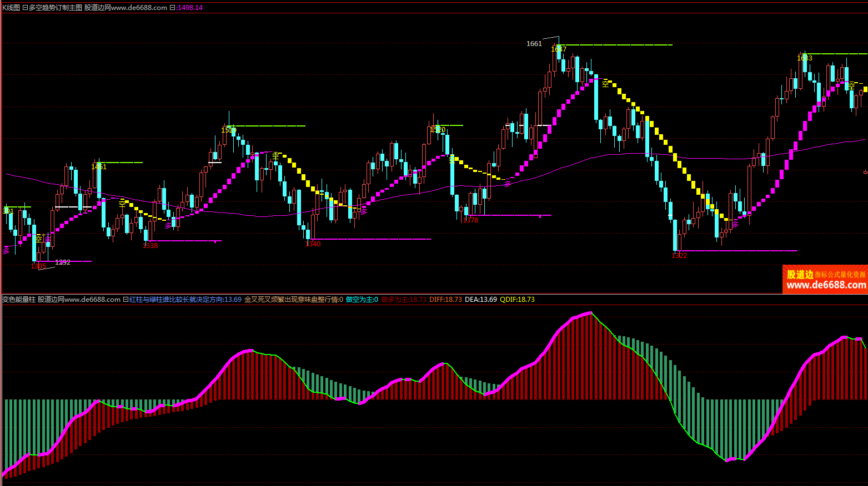Select the 变色能量柱 indicator name label
The image size is (868, 486).
18,300
